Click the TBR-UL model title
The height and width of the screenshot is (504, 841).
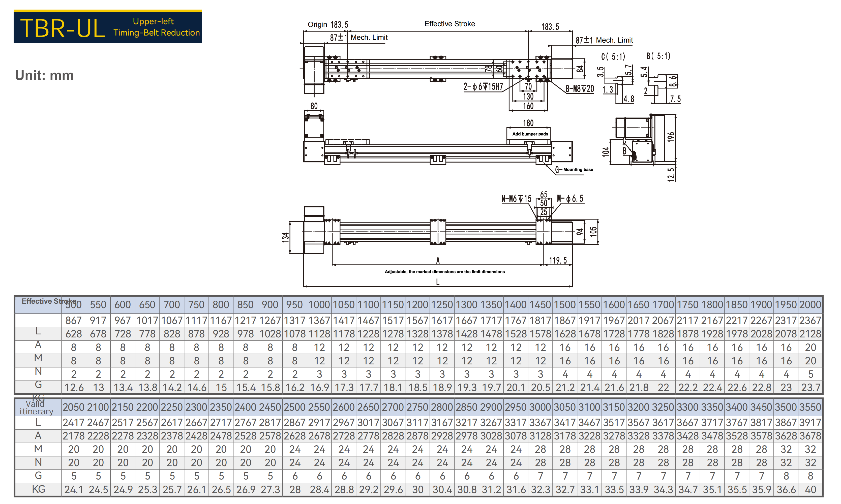click(x=63, y=28)
